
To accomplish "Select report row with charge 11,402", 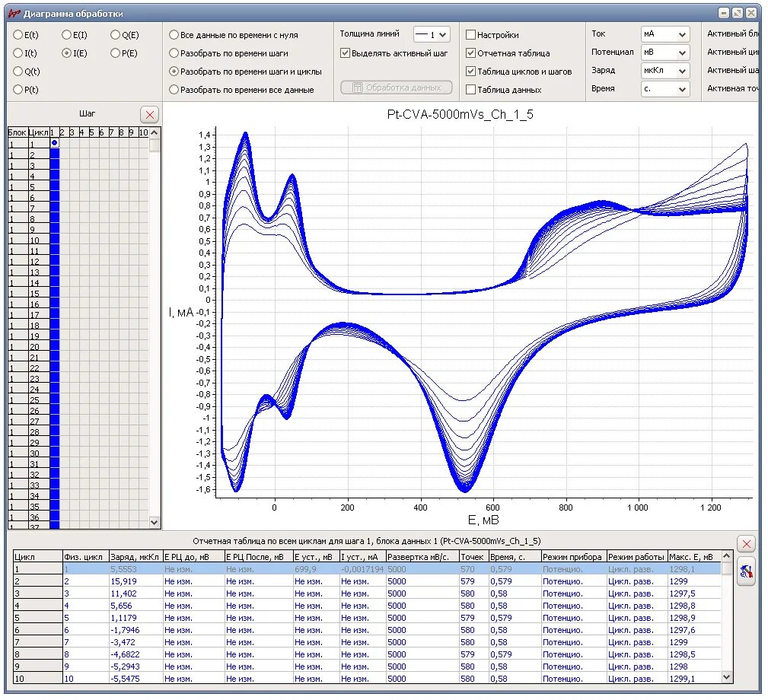I will [367, 593].
